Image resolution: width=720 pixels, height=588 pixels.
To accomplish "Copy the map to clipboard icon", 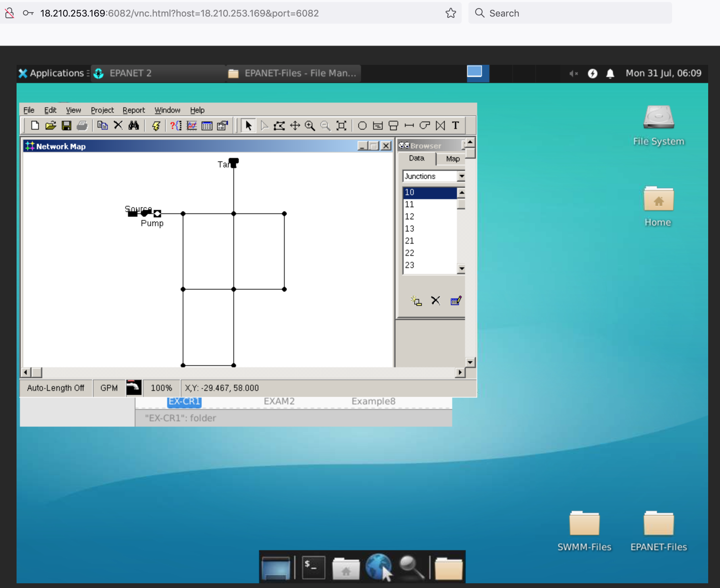I will [102, 126].
